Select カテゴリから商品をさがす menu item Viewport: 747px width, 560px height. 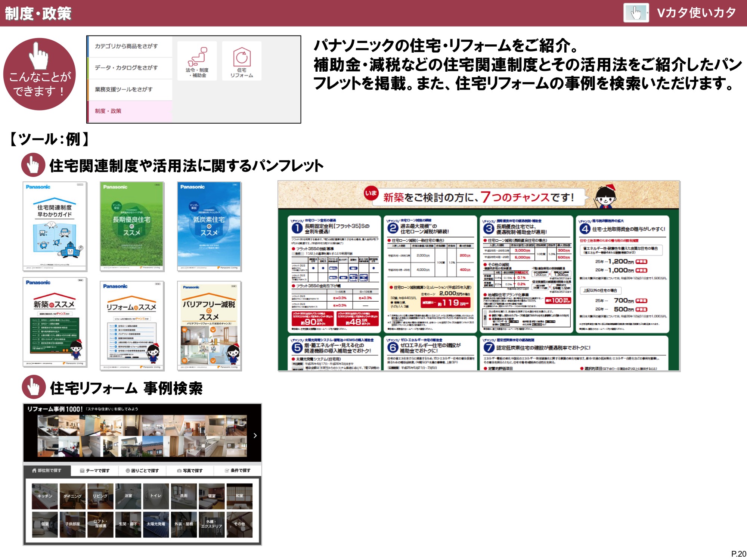coord(126,46)
